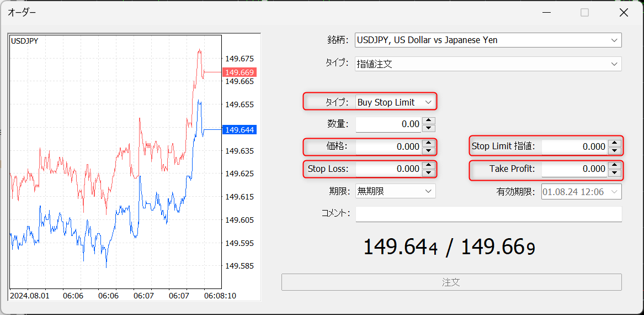Click the コメント comment input field
644x315 pixels.
tap(488, 214)
